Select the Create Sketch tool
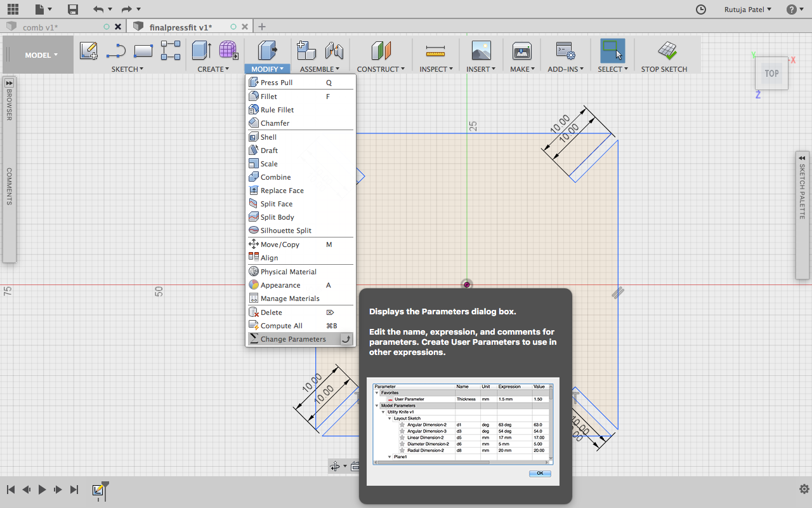 point(89,51)
